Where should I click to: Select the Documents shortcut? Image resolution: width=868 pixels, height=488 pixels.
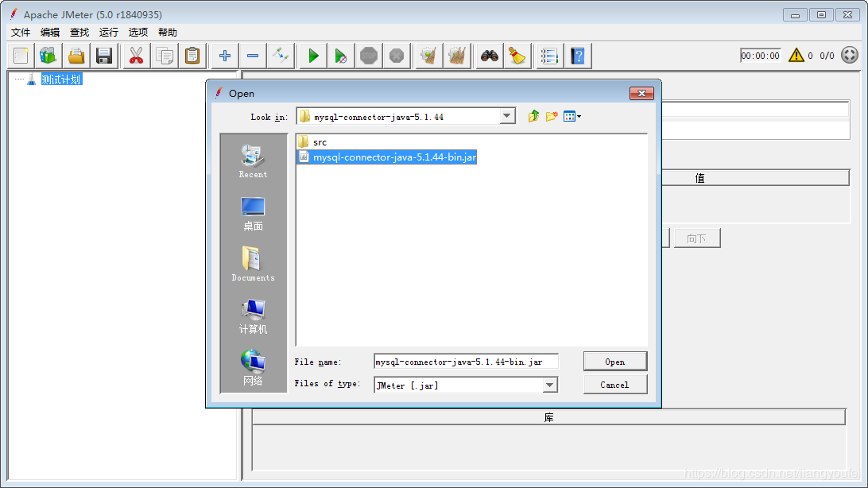tap(253, 264)
